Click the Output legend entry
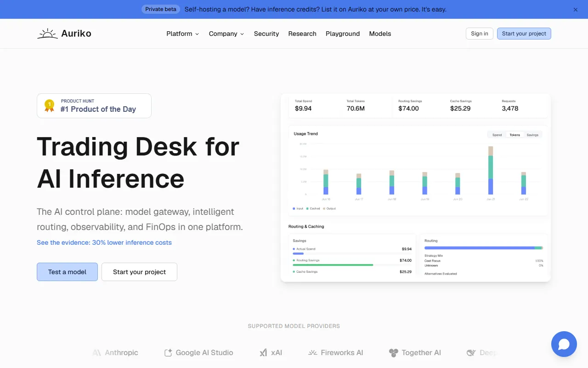 tap(329, 208)
